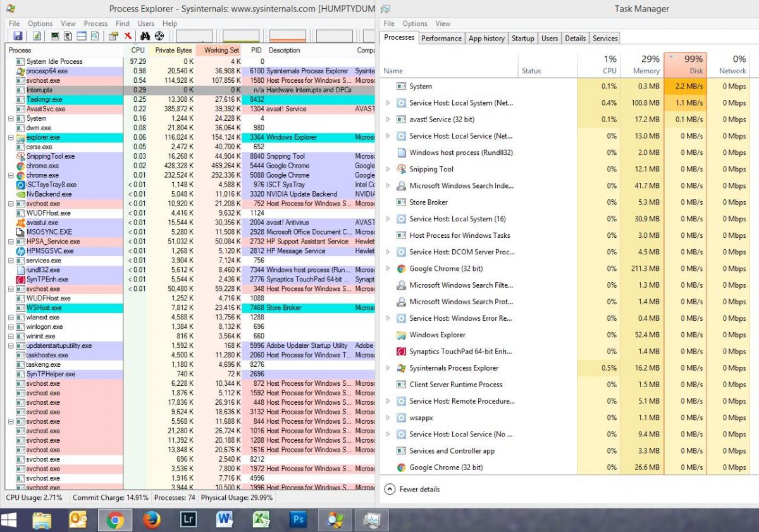Click the Snipping Tool icon in Task Manager

(401, 169)
